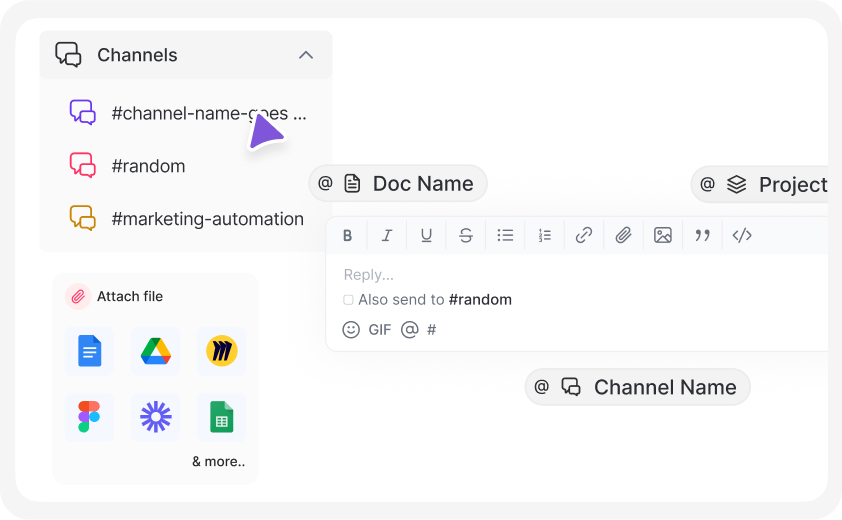Image resolution: width=842 pixels, height=520 pixels.
Task: Insert a bulleted list
Action: [x=505, y=236]
